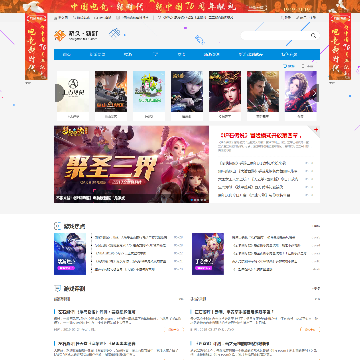Open the purple-haired woman game card

(301, 96)
